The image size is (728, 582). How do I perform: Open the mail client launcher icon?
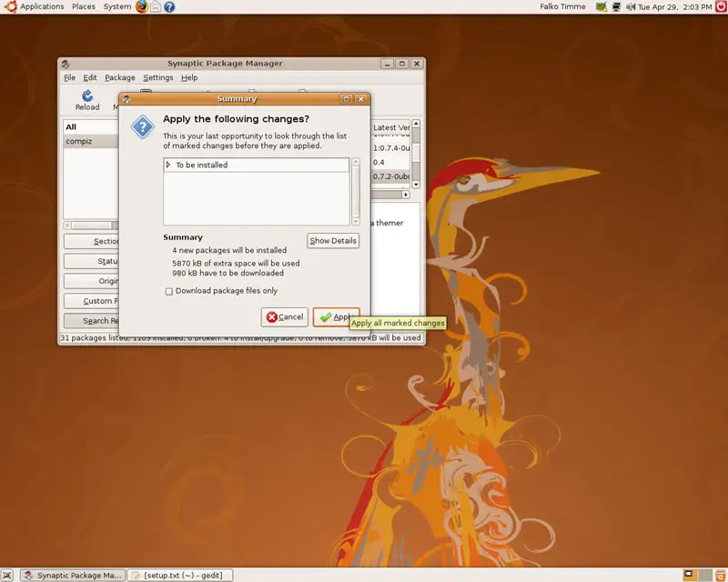pos(156,7)
